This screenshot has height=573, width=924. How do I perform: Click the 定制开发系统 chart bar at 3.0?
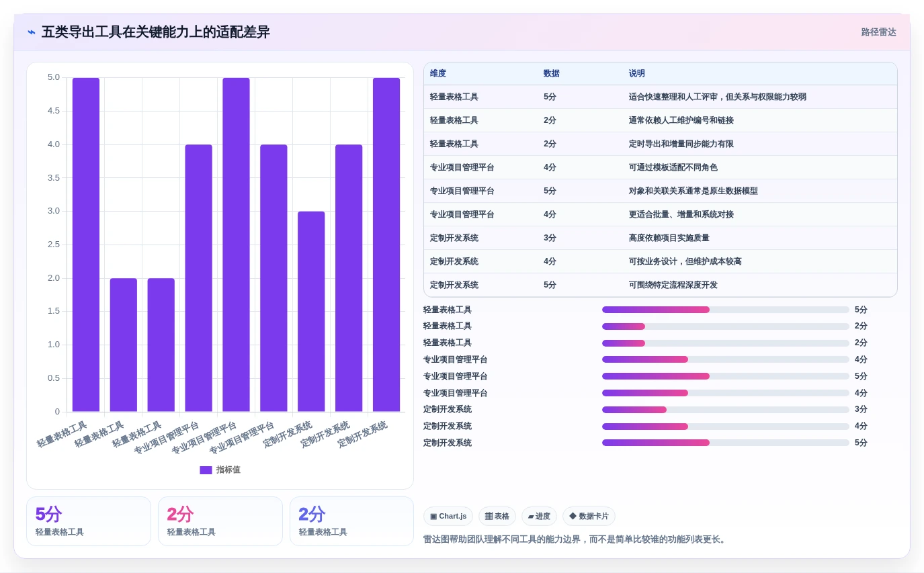311,312
